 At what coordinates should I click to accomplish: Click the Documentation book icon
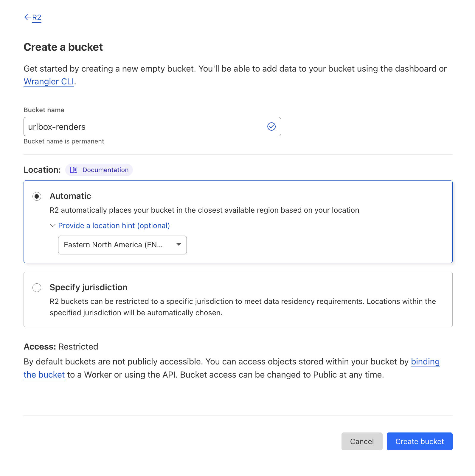coord(74,170)
